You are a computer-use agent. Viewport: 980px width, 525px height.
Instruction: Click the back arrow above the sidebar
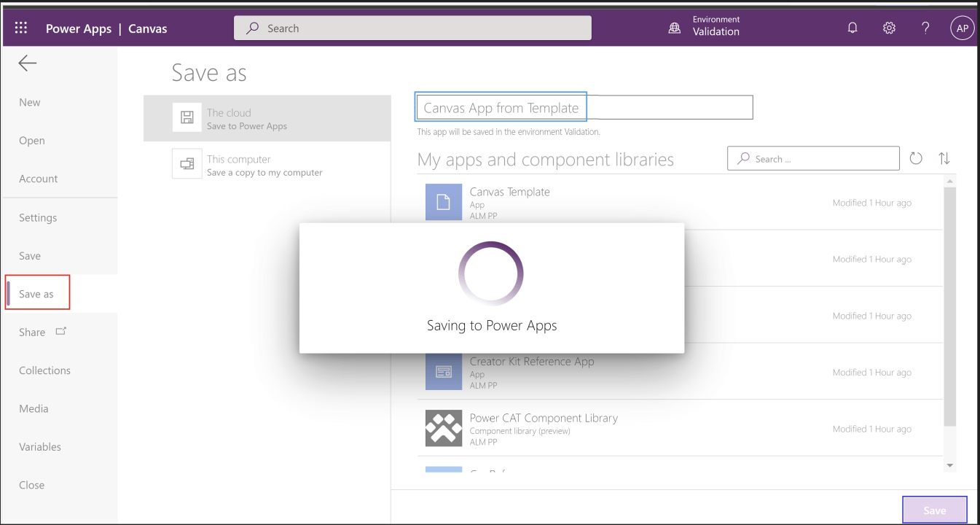point(27,63)
